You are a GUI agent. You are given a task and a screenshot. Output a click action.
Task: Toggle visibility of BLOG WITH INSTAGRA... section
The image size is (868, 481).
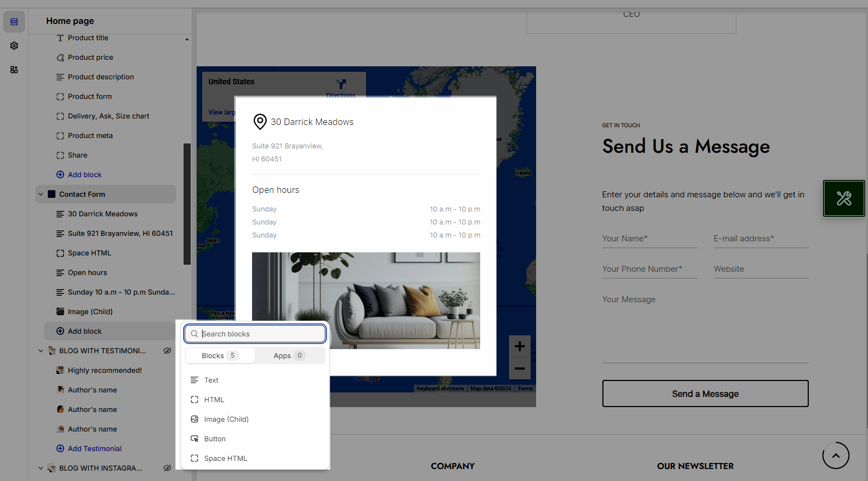(x=167, y=468)
